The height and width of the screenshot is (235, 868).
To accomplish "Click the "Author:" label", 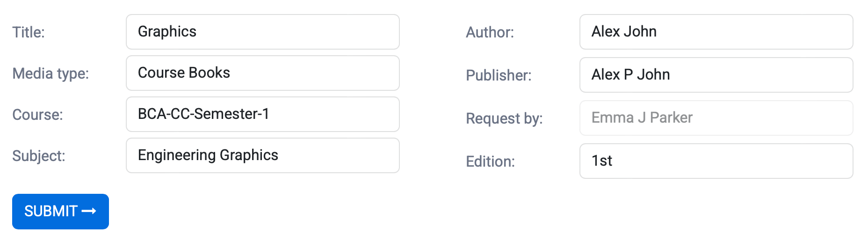I will coord(490,32).
